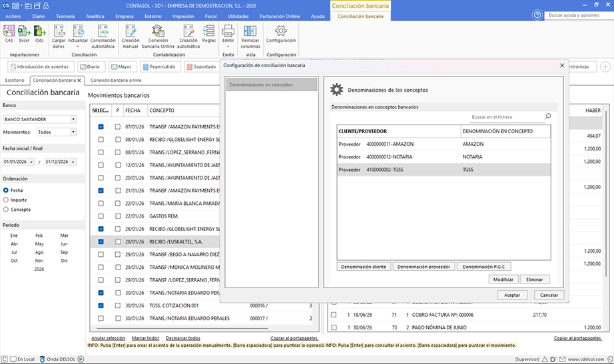The image size is (614, 364).
Task: Check the 22/01/26 GASTOS REM. selection box
Action: pos(101,216)
